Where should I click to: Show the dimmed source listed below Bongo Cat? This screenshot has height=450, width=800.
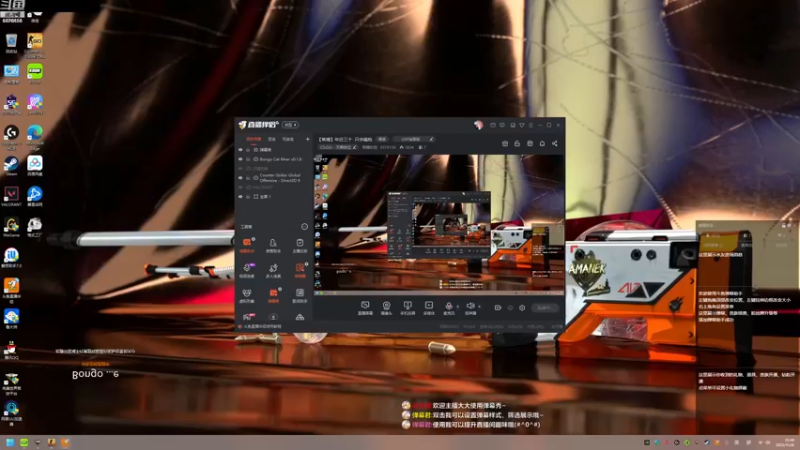click(240, 168)
